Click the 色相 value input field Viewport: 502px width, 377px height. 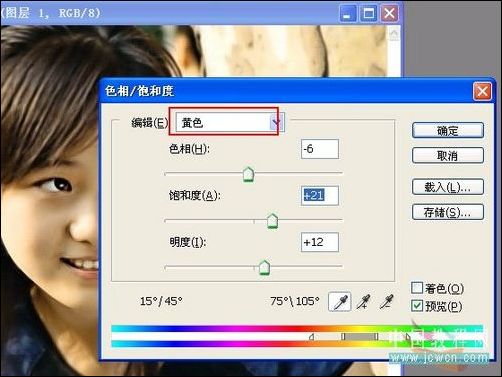click(x=320, y=149)
